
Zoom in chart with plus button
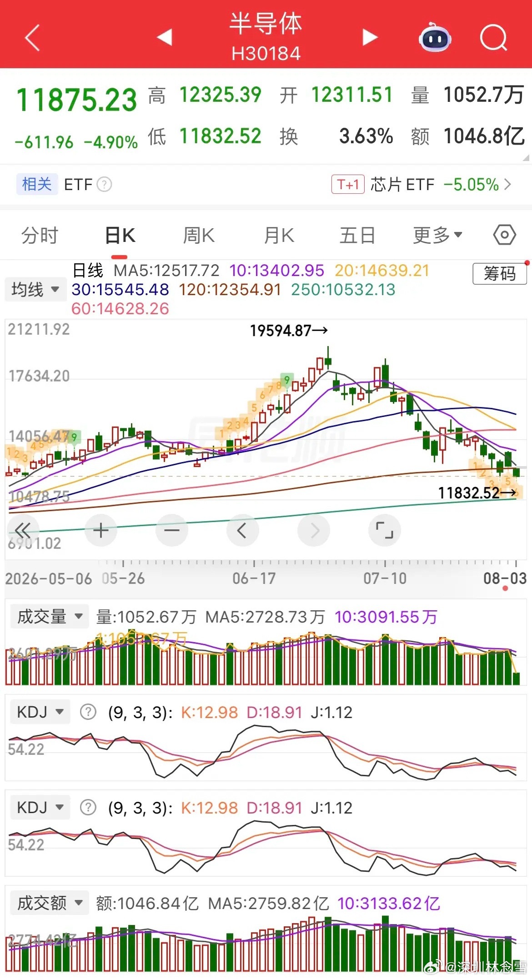pos(101,530)
